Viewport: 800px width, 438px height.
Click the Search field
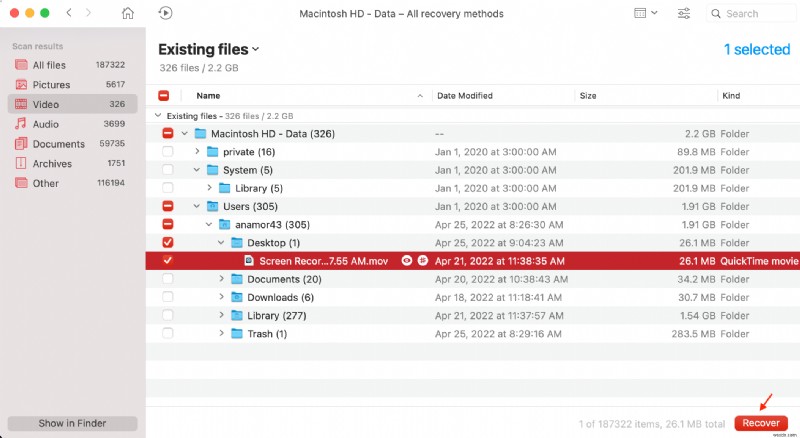[x=751, y=14]
